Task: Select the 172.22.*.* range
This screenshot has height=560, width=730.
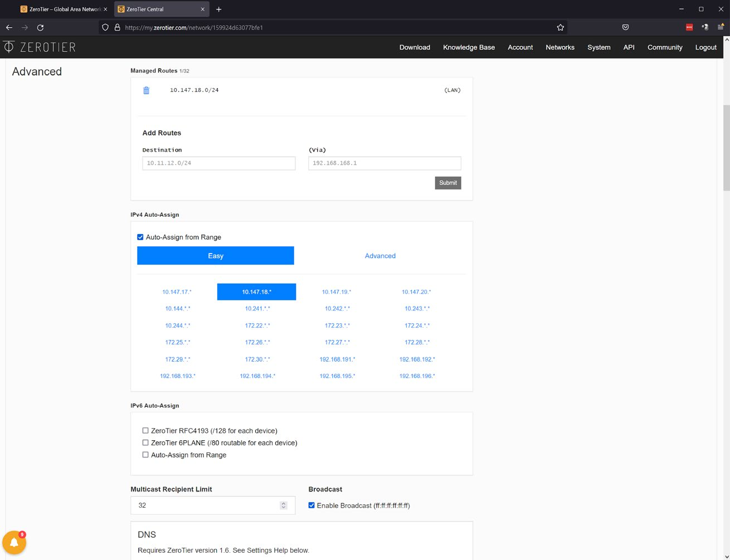Action: coord(257,325)
